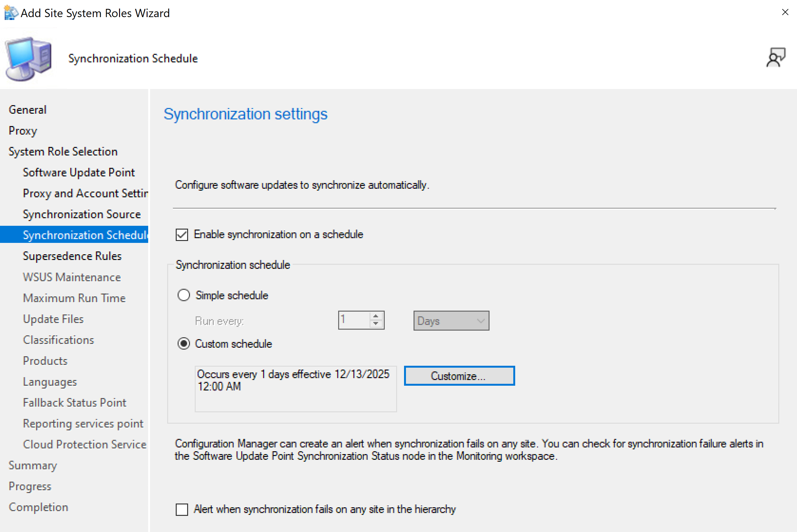
Task: Select the Simple schedule radio button
Action: coord(184,295)
